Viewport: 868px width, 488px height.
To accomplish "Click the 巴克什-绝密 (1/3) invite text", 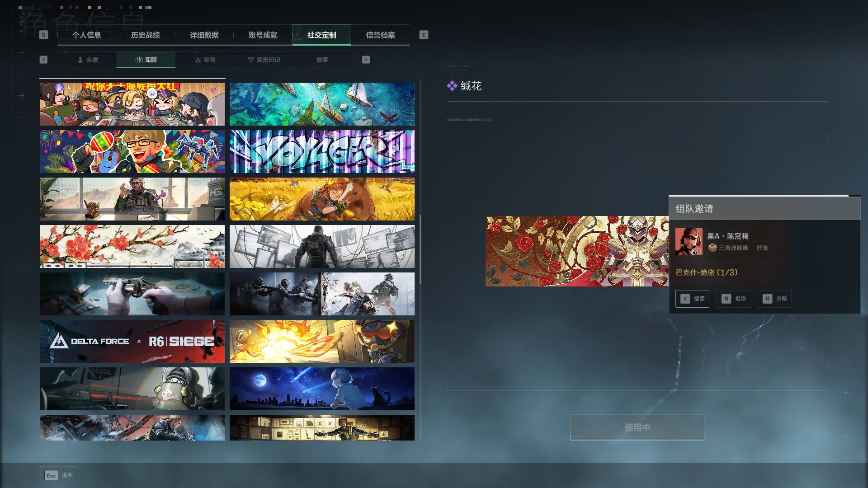I will pos(707,272).
